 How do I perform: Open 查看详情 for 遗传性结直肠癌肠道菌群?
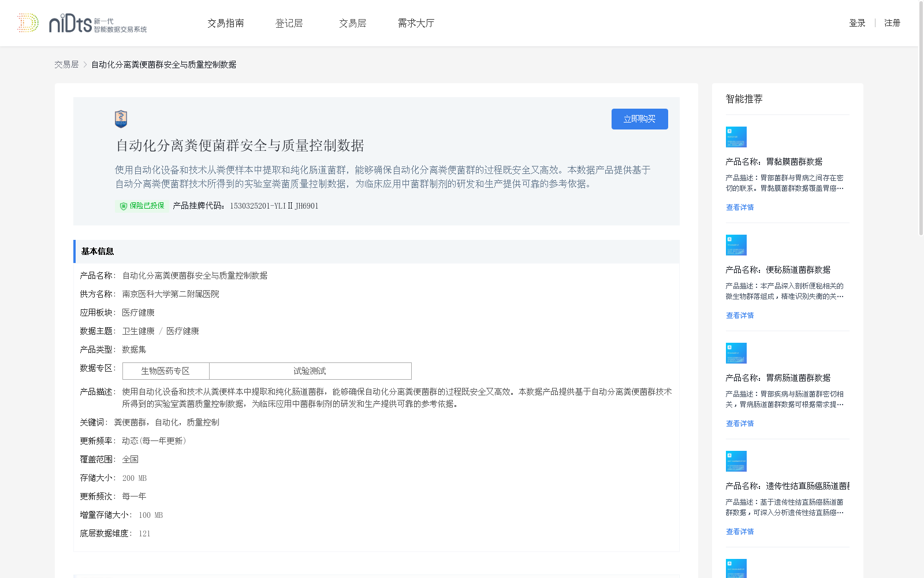click(740, 532)
